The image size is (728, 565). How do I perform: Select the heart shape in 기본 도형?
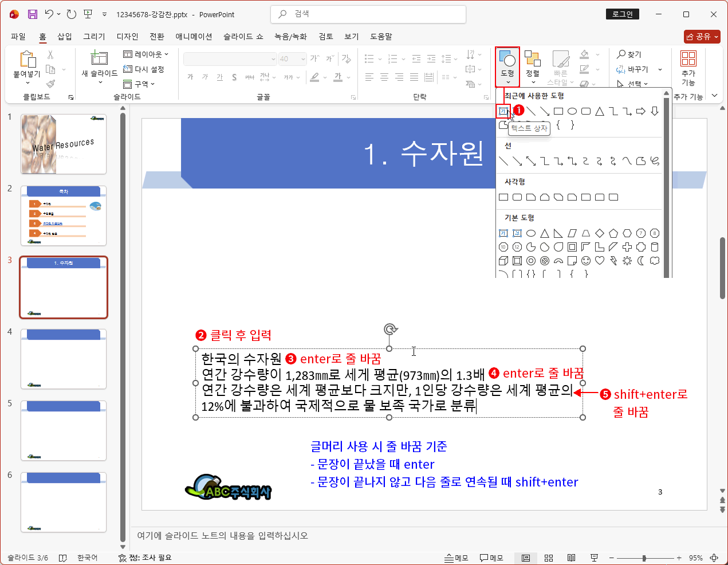click(599, 260)
